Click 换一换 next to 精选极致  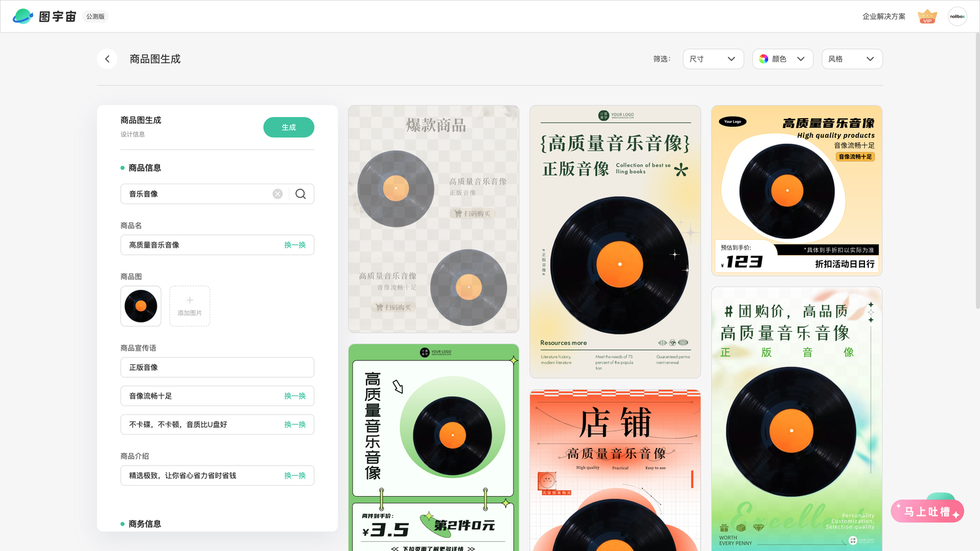(x=295, y=476)
